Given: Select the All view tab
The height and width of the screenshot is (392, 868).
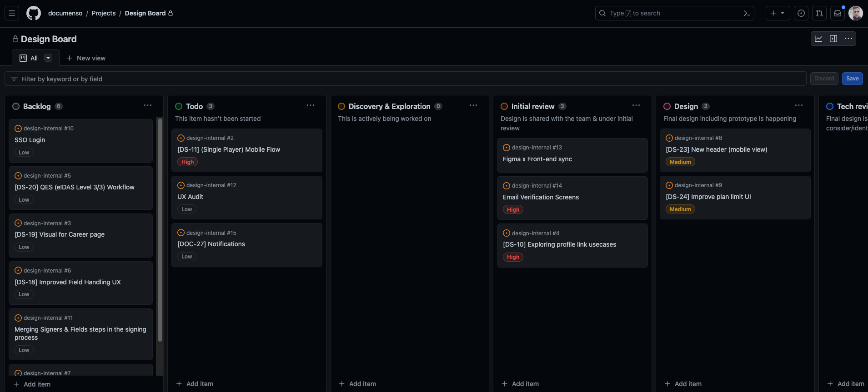Looking at the screenshot, I should [x=30, y=58].
